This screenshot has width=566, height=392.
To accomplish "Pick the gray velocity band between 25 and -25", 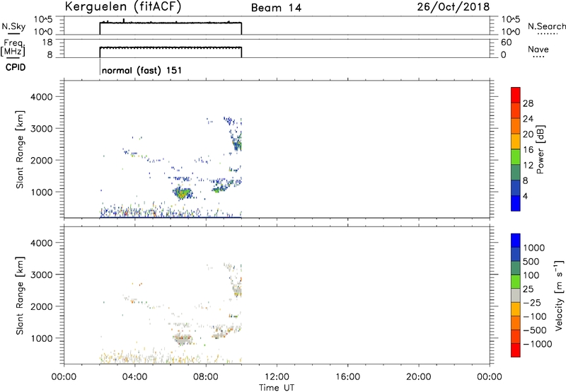I will pyautogui.click(x=516, y=296).
